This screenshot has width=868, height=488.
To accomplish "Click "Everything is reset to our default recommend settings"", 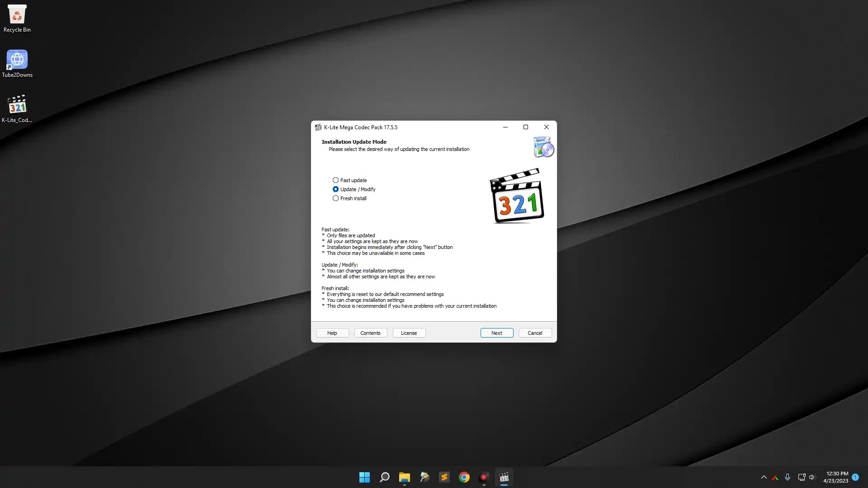I will 385,294.
